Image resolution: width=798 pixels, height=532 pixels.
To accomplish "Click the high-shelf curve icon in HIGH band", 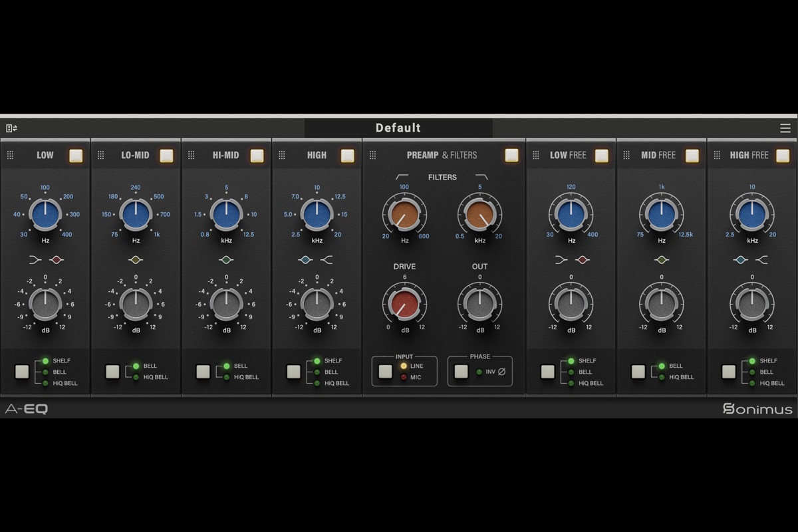I will click(x=327, y=260).
